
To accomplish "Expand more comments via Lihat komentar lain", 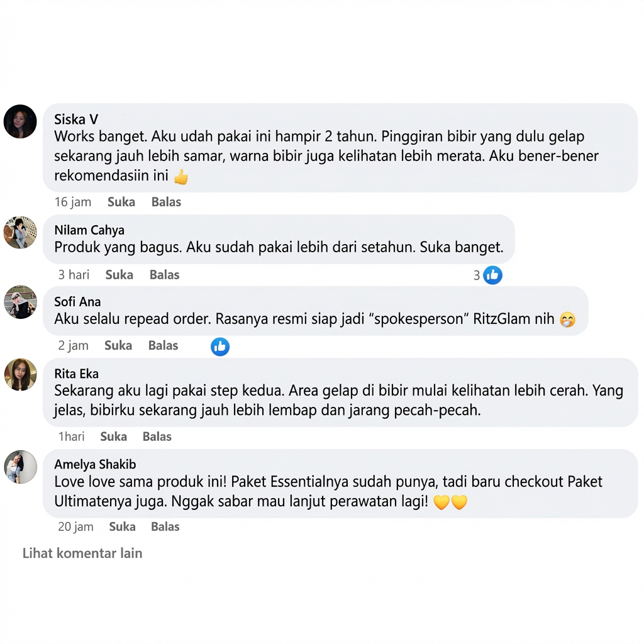I will click(82, 553).
